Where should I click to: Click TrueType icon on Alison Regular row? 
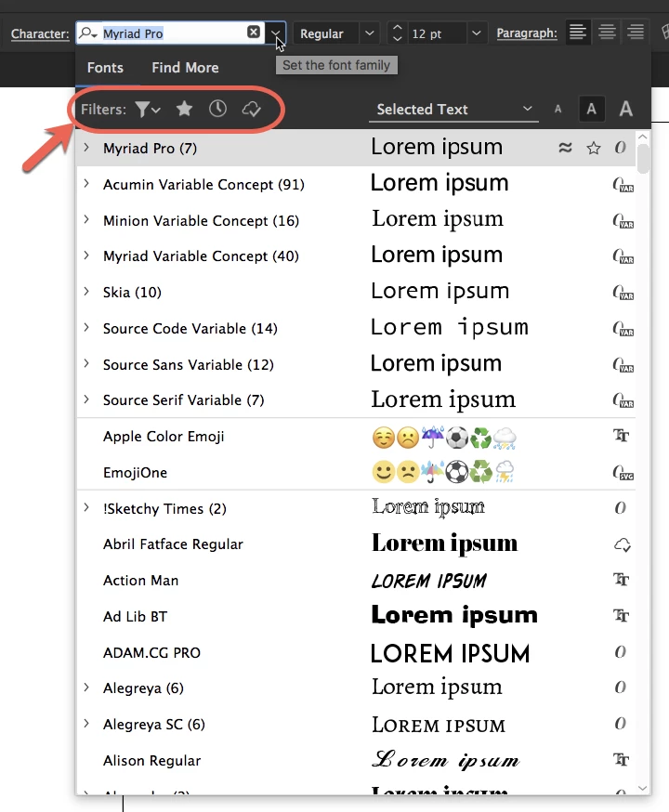pyautogui.click(x=622, y=760)
